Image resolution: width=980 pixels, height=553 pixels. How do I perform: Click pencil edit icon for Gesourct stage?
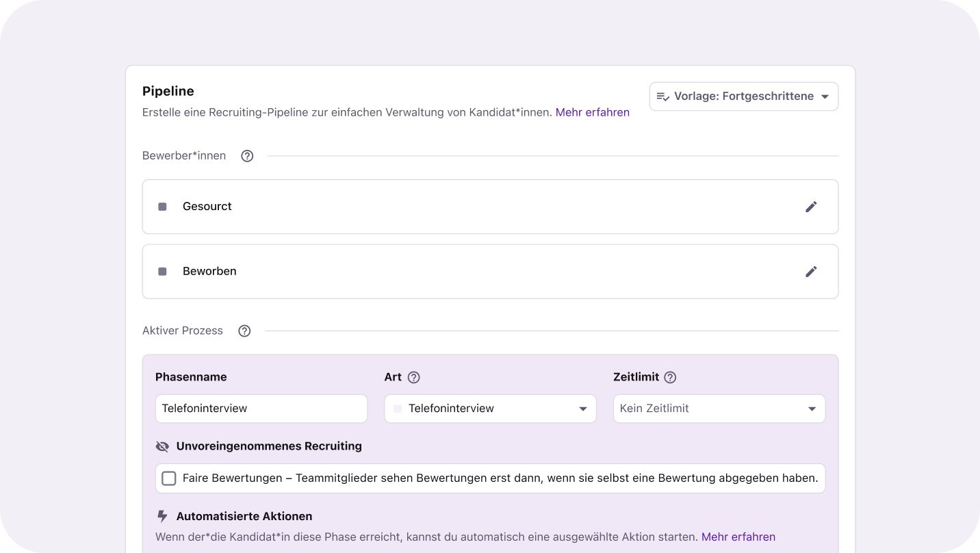(811, 207)
